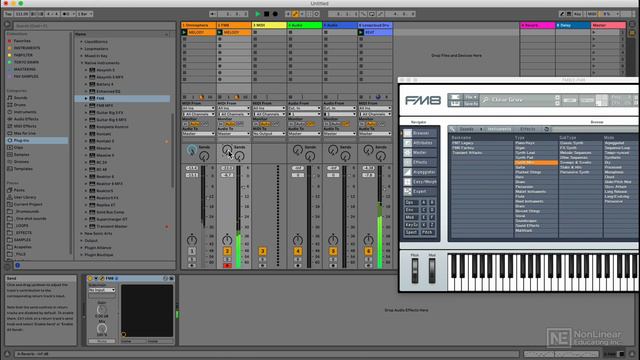Open the Browser page in FM8 navigator
The height and width of the screenshot is (360, 640).
[419, 133]
